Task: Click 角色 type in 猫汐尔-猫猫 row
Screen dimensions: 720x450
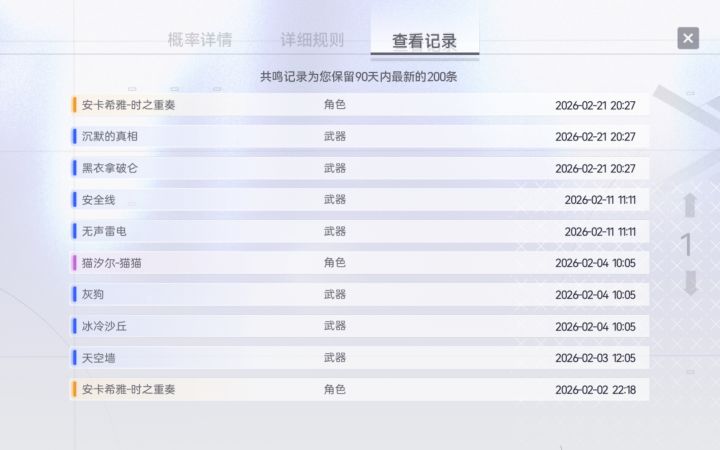Action: click(x=335, y=263)
